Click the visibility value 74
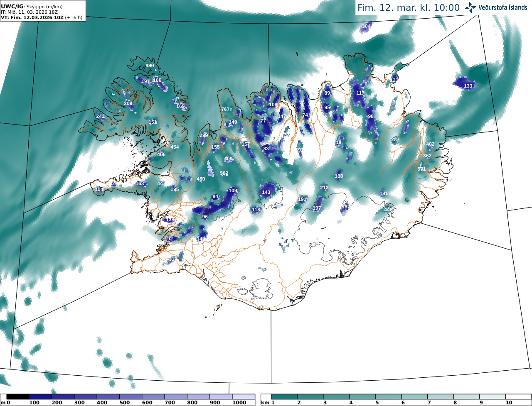 coord(305,115)
